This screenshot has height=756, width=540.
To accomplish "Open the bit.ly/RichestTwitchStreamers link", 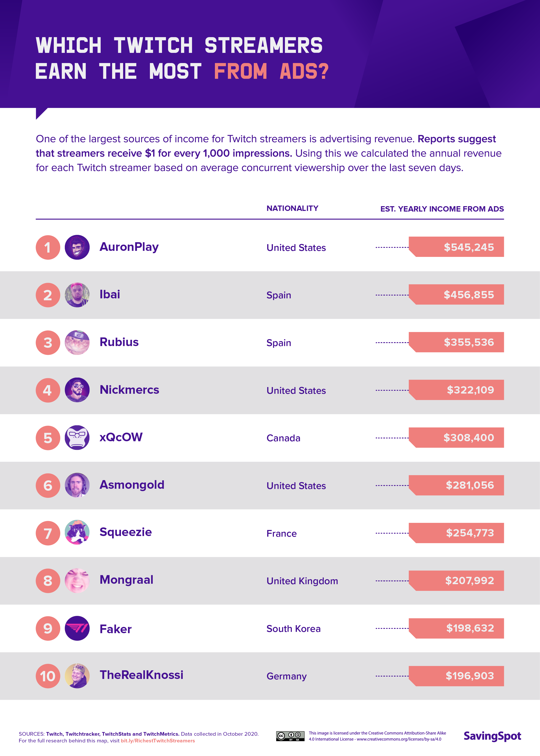I will click(x=158, y=741).
